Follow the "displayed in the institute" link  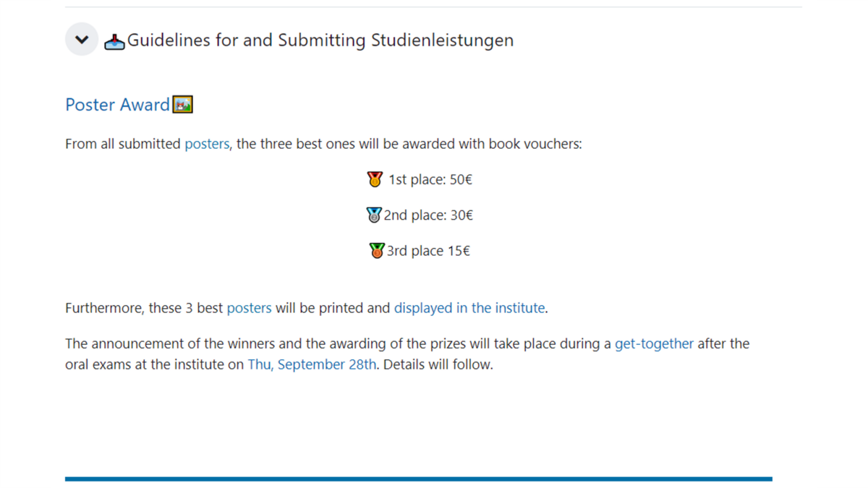click(x=469, y=308)
